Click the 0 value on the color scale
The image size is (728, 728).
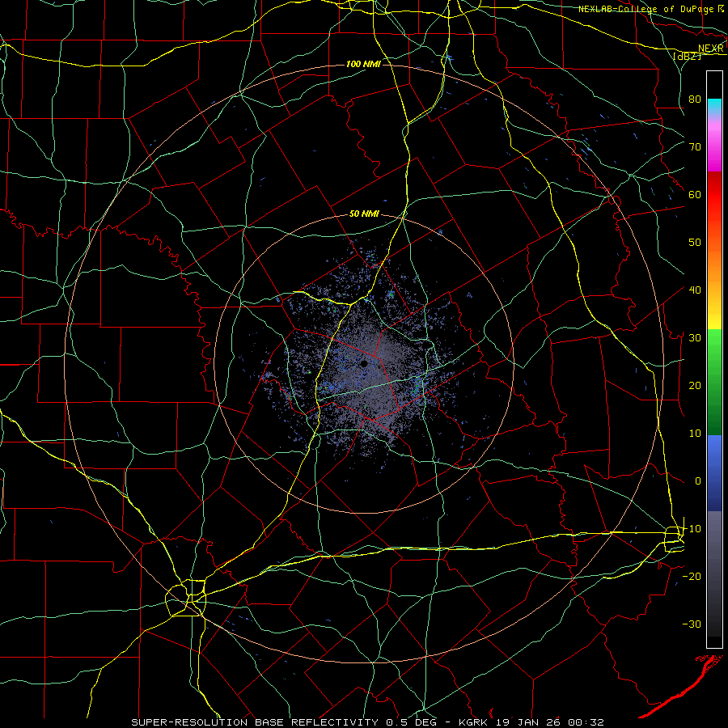698,481
